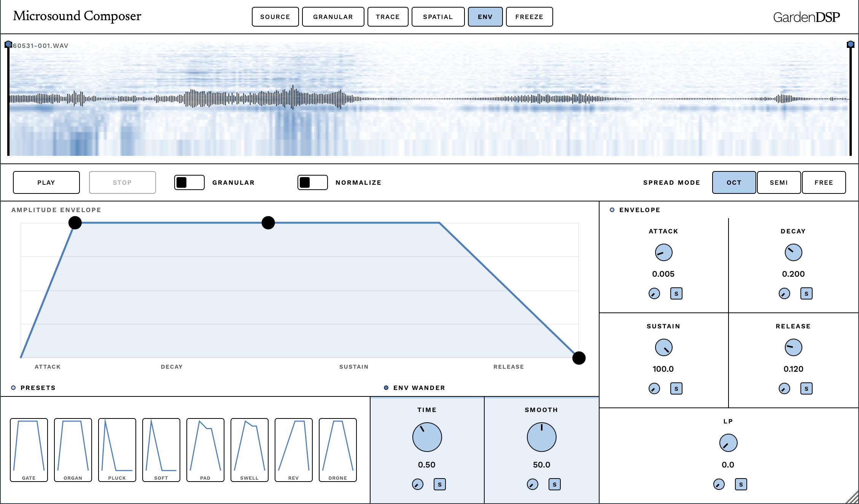Select the ORGAN envelope preset
This screenshot has height=504, width=859.
[73, 450]
